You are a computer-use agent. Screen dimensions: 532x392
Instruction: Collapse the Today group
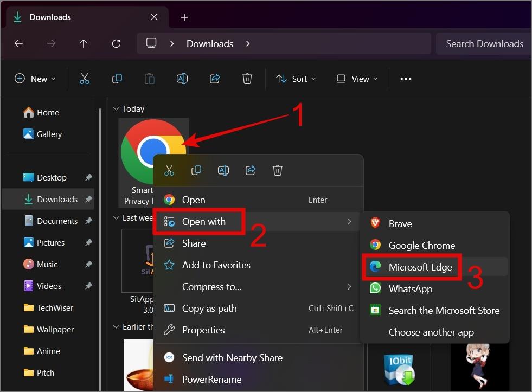click(117, 108)
